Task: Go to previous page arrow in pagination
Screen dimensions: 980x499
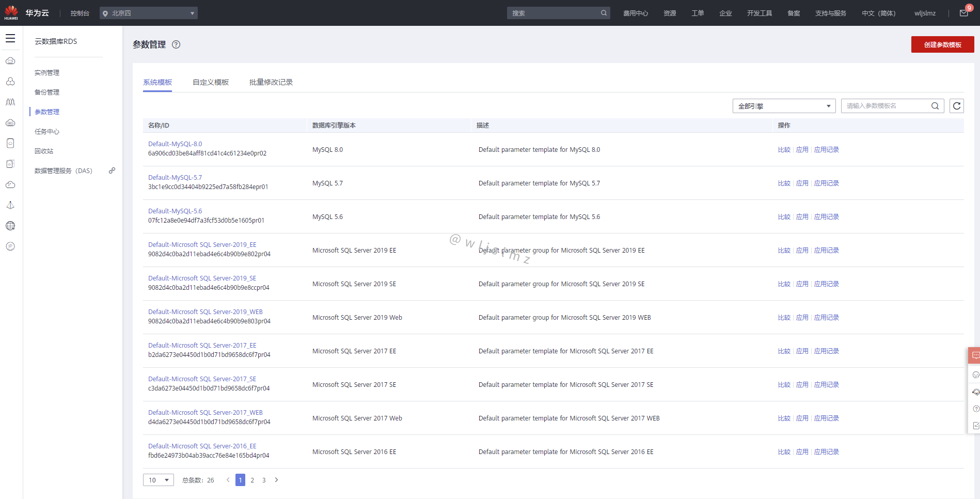Action: pyautogui.click(x=228, y=480)
